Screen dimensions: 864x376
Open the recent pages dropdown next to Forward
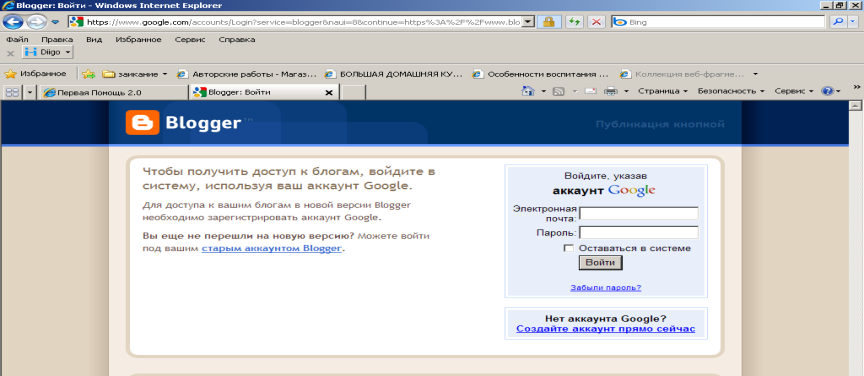55,22
